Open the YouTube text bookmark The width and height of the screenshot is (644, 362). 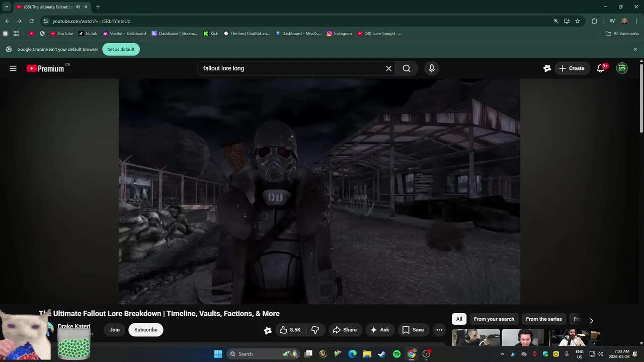[x=61, y=34]
